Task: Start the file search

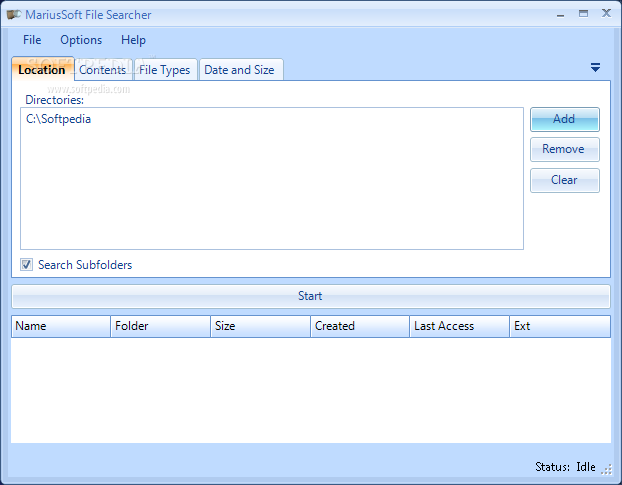Action: [311, 296]
